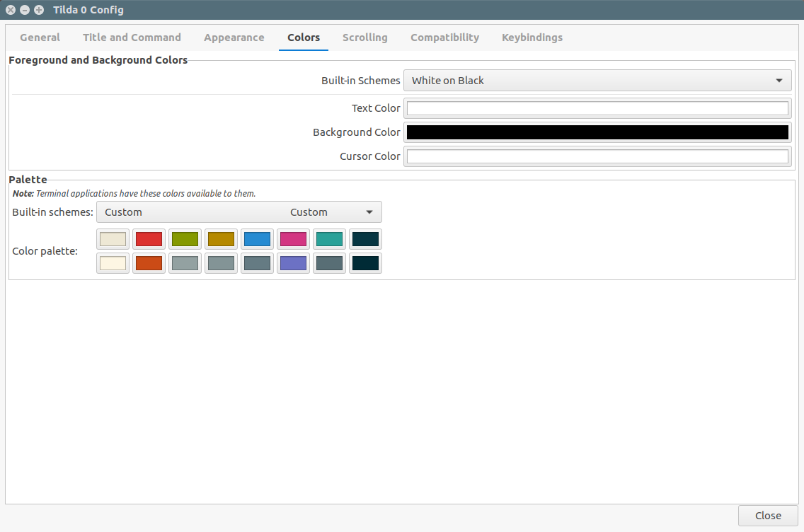
Task: Expand the Palette built-in schemes Custom dropdown
Action: pyautogui.click(x=239, y=212)
